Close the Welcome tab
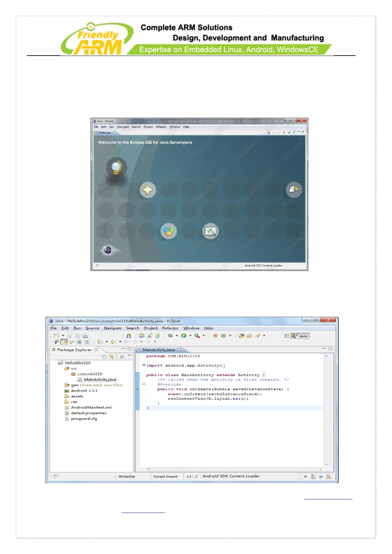392x554 pixels. pos(114,133)
